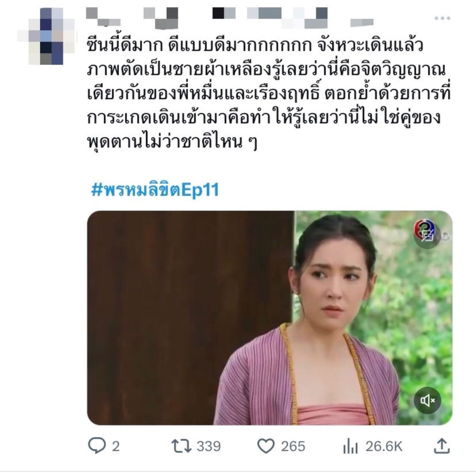Image resolution: width=476 pixels, height=473 pixels.
Task: Click the retweet count 339
Action: pos(208,447)
